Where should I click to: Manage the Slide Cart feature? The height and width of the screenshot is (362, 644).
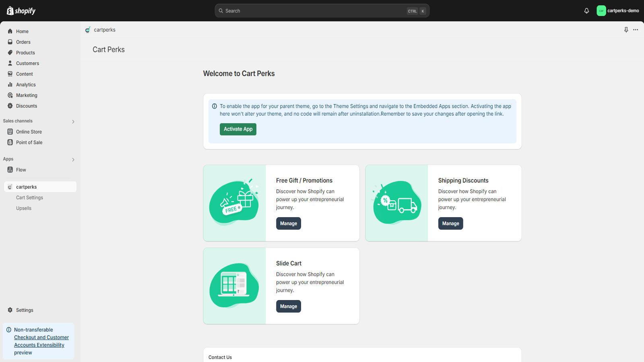(288, 306)
